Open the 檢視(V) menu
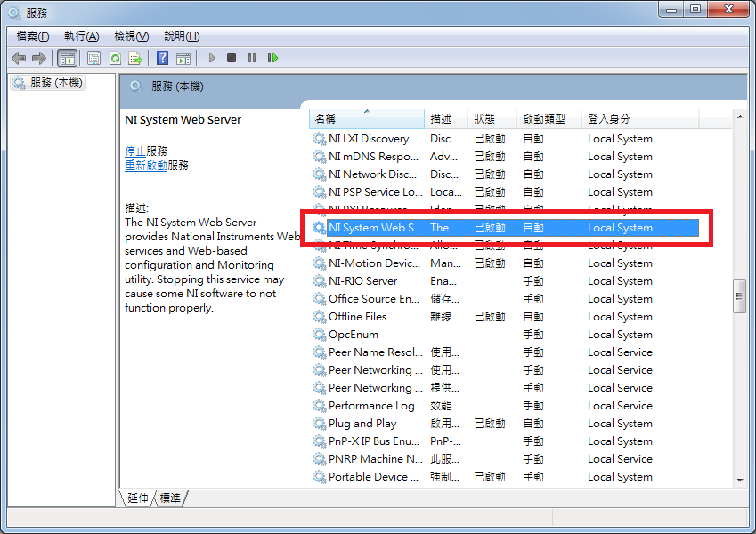The height and width of the screenshot is (534, 756). [131, 36]
